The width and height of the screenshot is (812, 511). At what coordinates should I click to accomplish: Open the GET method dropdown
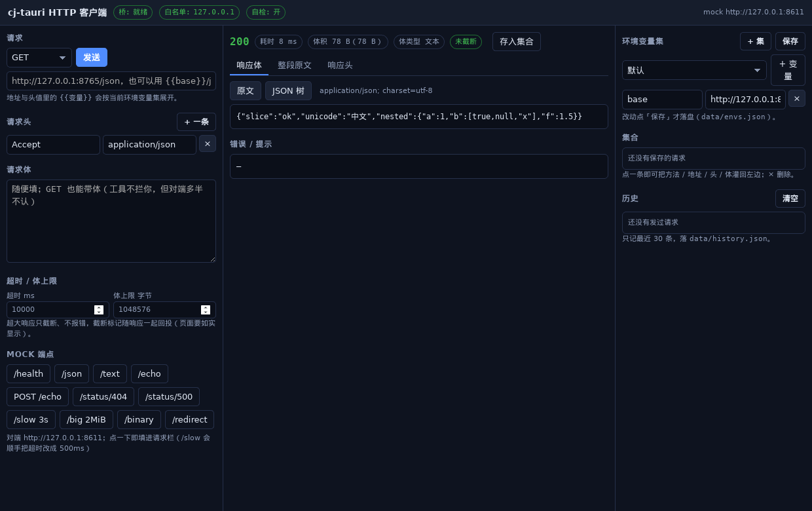coord(39,58)
